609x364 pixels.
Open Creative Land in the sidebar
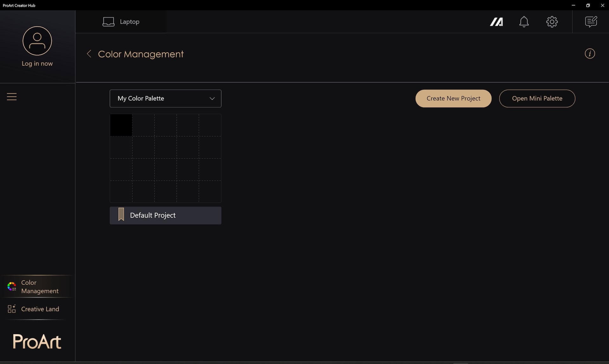pos(37,309)
